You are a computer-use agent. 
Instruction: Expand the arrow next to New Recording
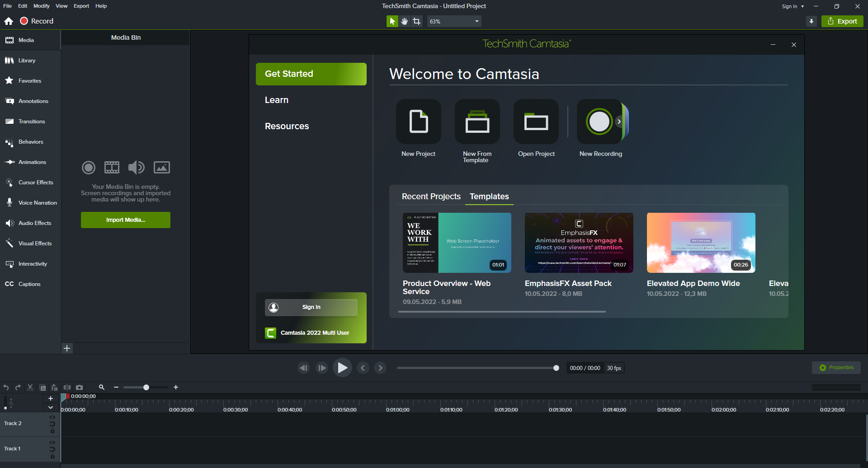click(619, 122)
